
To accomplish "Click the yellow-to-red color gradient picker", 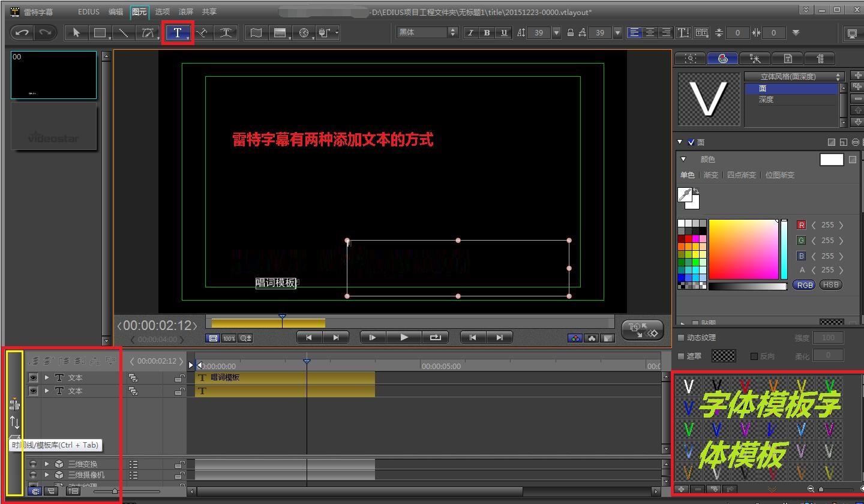I will (743, 249).
